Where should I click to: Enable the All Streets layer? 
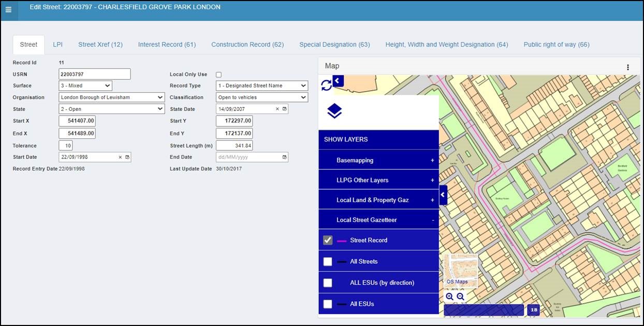328,262
